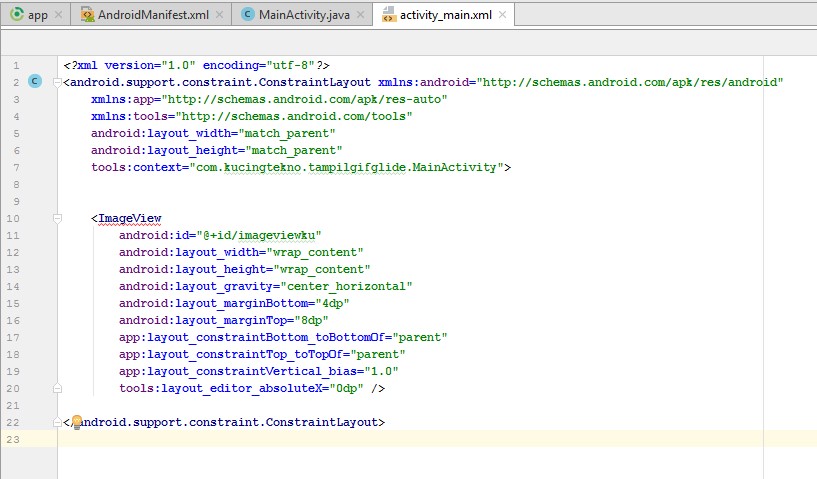Switch to the app tab
The image size is (817, 479).
(x=34, y=15)
